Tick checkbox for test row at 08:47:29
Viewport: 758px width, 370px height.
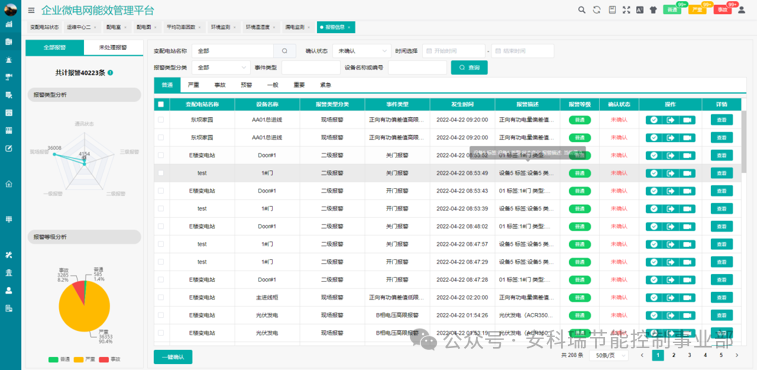tap(161, 262)
